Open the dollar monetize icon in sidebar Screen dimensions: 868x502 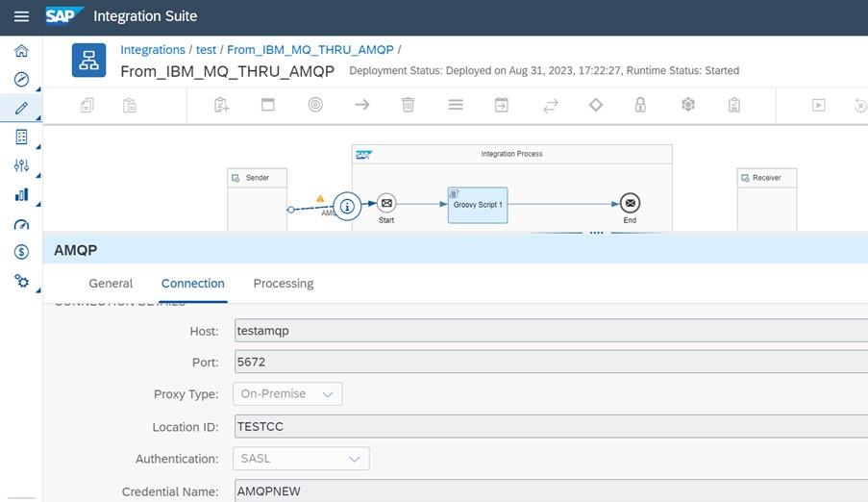tap(21, 252)
